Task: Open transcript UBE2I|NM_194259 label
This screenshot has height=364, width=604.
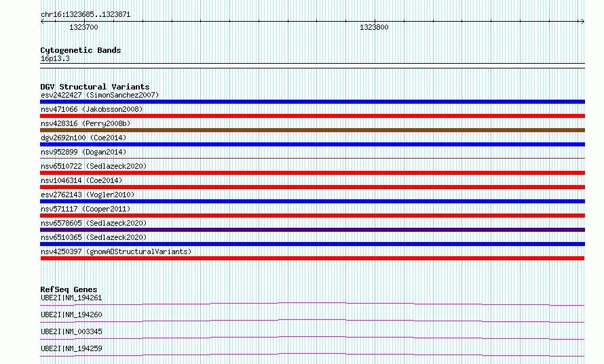Action: 71,348
